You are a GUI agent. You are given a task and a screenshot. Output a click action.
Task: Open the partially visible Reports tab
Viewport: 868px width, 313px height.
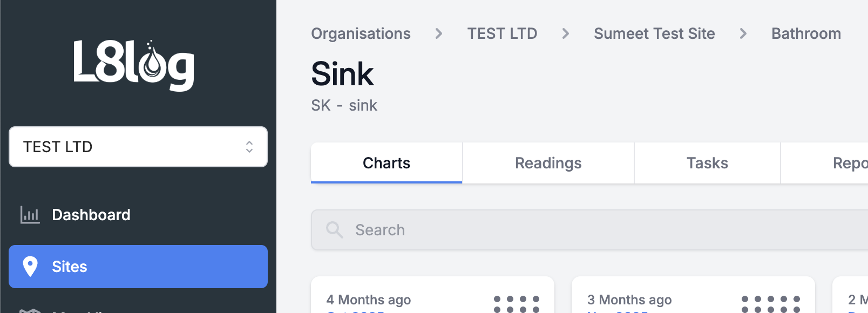[850, 163]
